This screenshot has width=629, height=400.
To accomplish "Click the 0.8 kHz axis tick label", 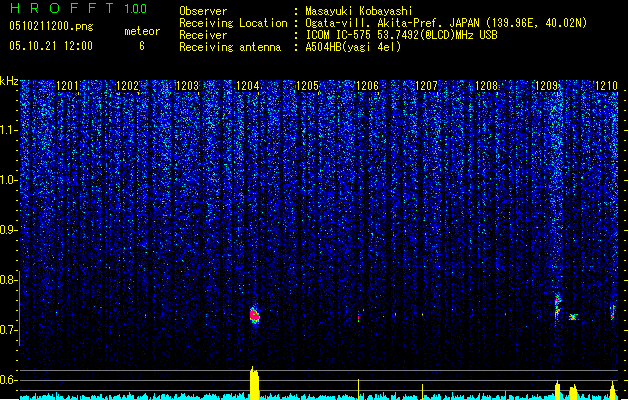I will click(x=8, y=280).
